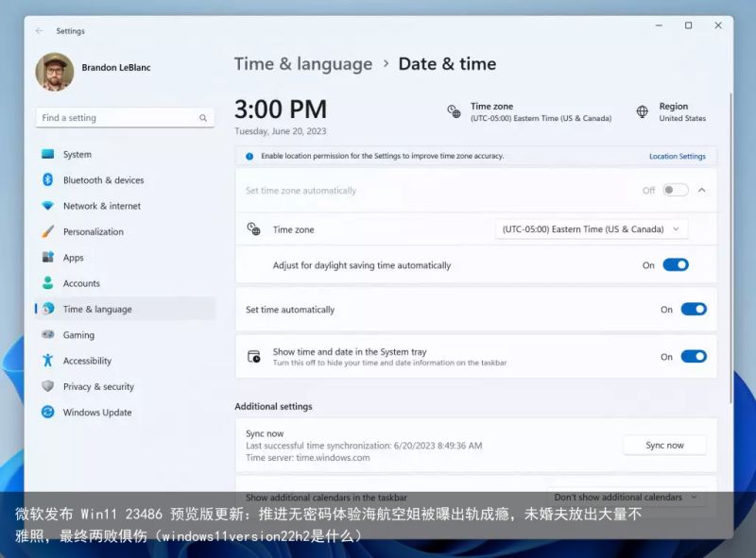The height and width of the screenshot is (558, 756).
Task: Toggle Adjust for daylight saving time automatically
Action: pos(676,264)
